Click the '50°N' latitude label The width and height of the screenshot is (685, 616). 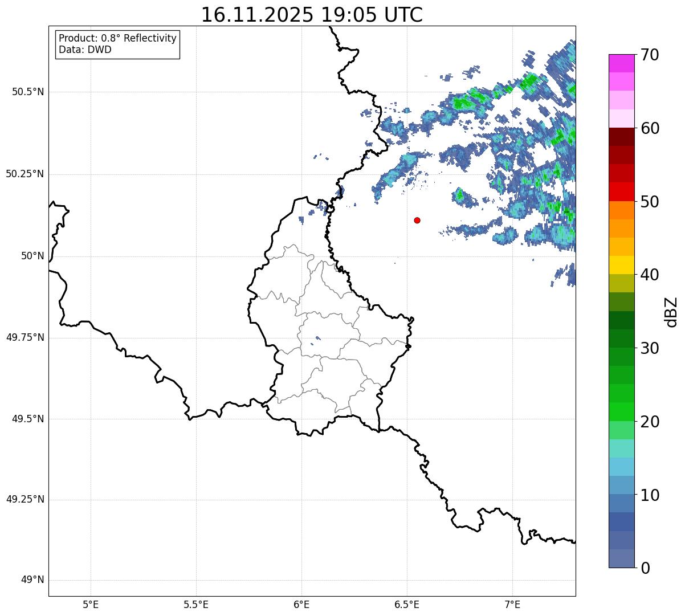coord(32,256)
